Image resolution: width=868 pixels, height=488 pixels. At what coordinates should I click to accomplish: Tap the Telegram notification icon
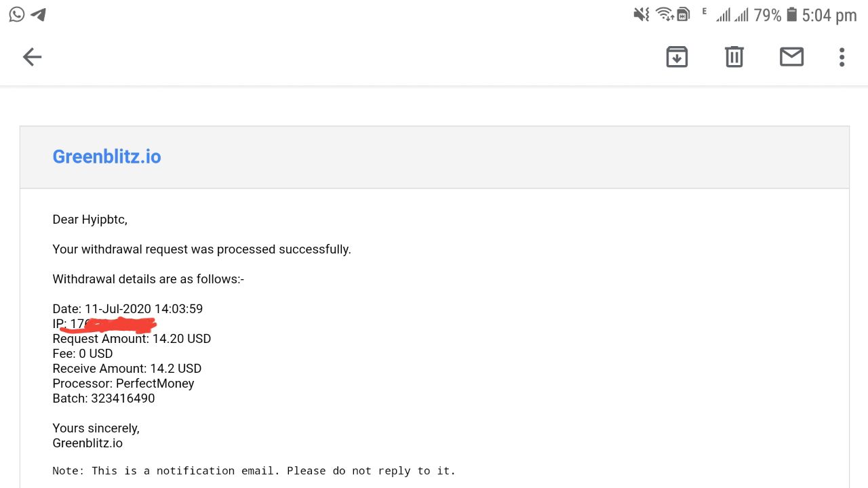coord(39,14)
